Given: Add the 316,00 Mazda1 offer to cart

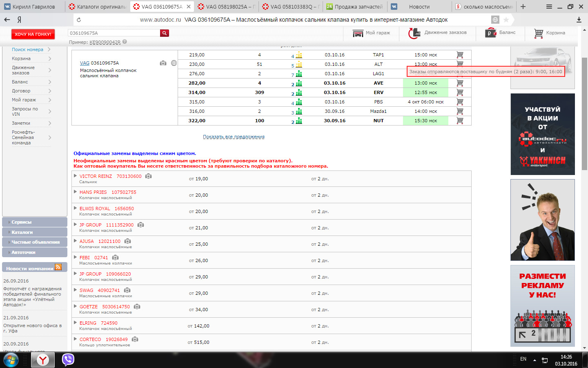Looking at the screenshot, I should 460,111.
